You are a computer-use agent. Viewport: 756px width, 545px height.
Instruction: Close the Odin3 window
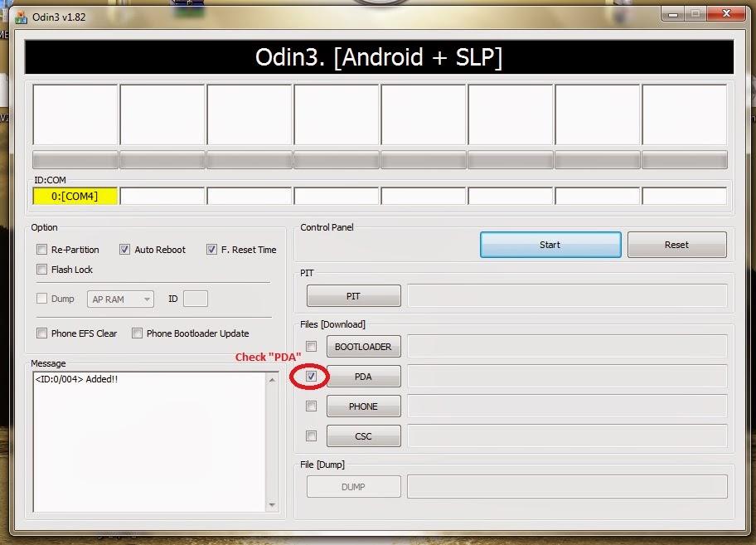pos(726,13)
